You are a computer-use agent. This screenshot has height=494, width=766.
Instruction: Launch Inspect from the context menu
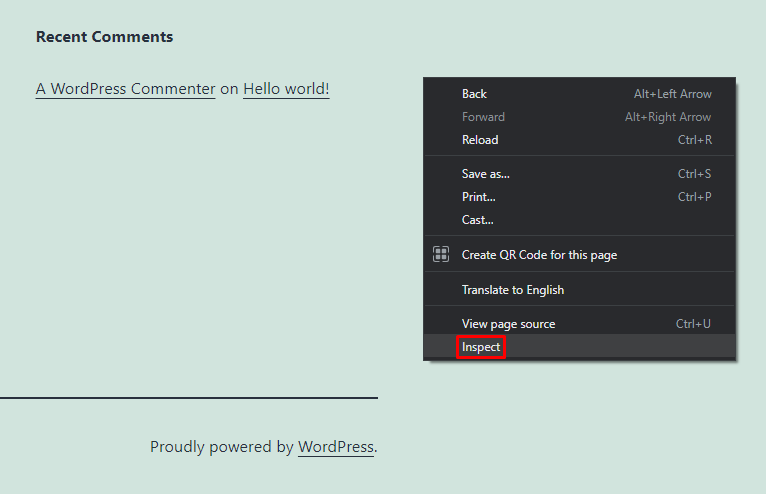[481, 347]
